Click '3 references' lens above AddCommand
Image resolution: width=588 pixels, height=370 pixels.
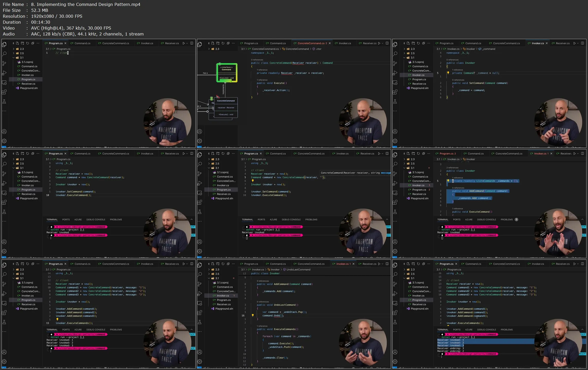pyautogui.click(x=263, y=281)
